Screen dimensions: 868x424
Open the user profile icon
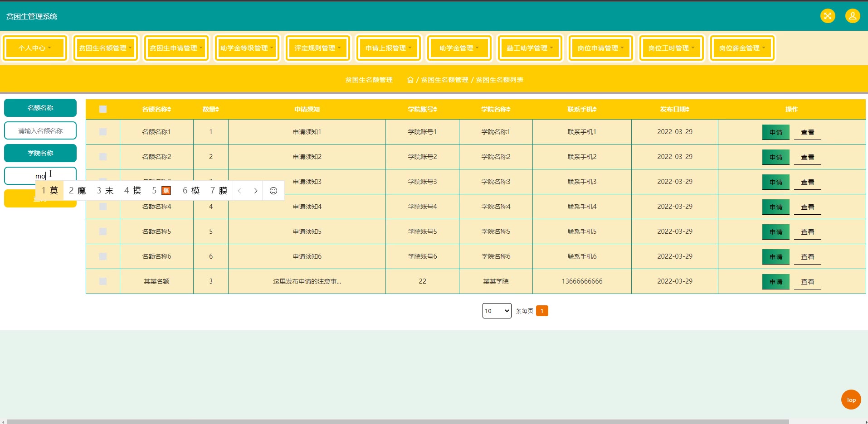pos(853,16)
